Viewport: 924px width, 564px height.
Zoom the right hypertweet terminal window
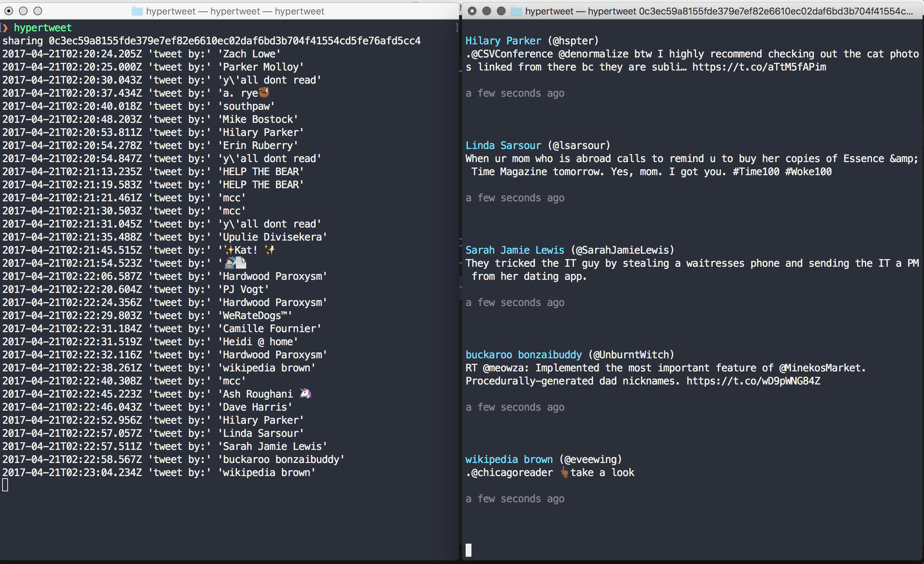click(x=501, y=11)
